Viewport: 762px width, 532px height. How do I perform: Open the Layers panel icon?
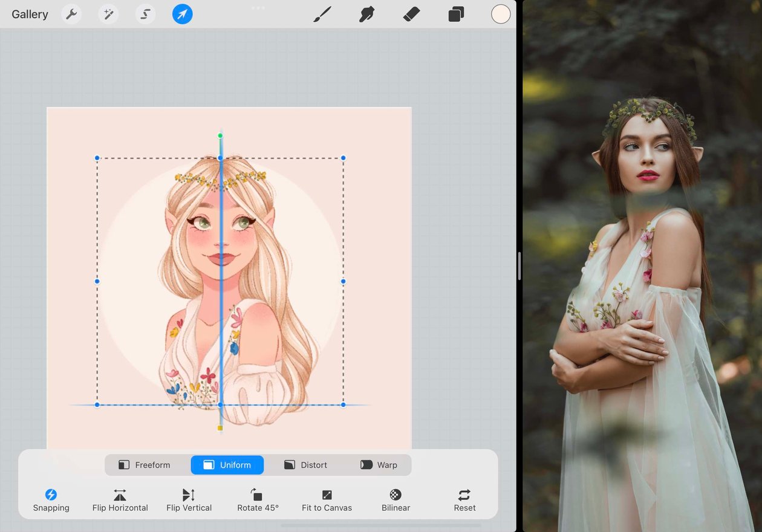click(x=456, y=14)
